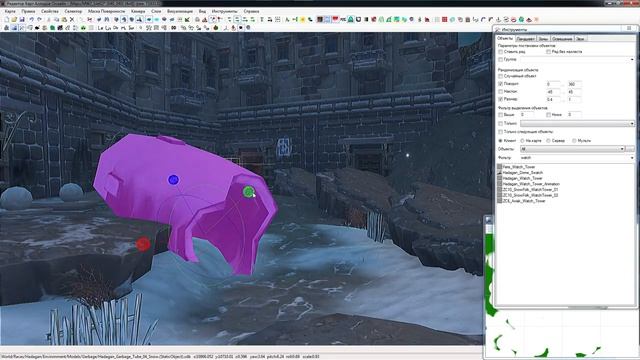
Task: Click the Undo arrow icon
Action: [31, 19]
